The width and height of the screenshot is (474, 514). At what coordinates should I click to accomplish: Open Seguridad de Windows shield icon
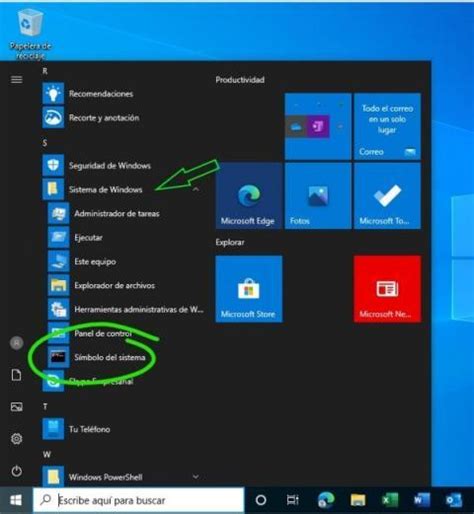(53, 165)
